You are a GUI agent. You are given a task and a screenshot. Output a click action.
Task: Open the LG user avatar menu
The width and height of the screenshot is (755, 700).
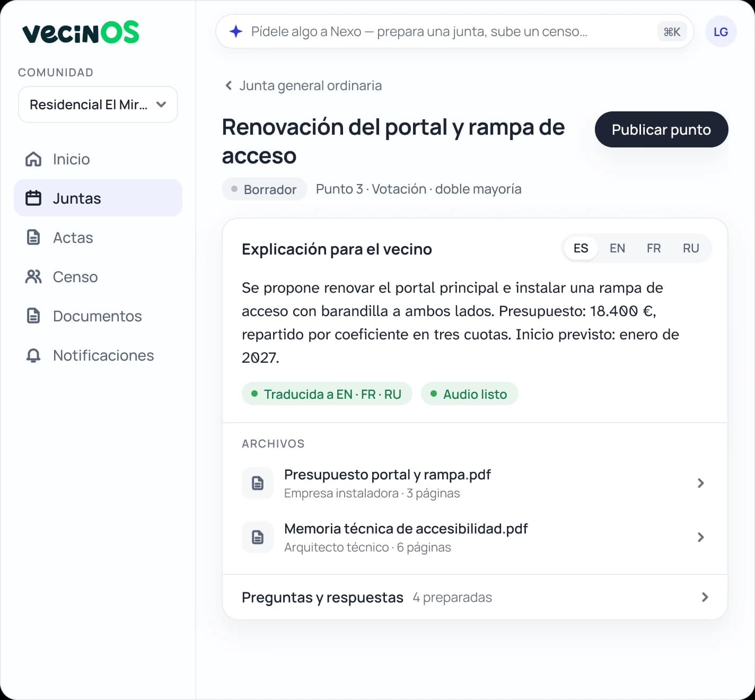(721, 32)
